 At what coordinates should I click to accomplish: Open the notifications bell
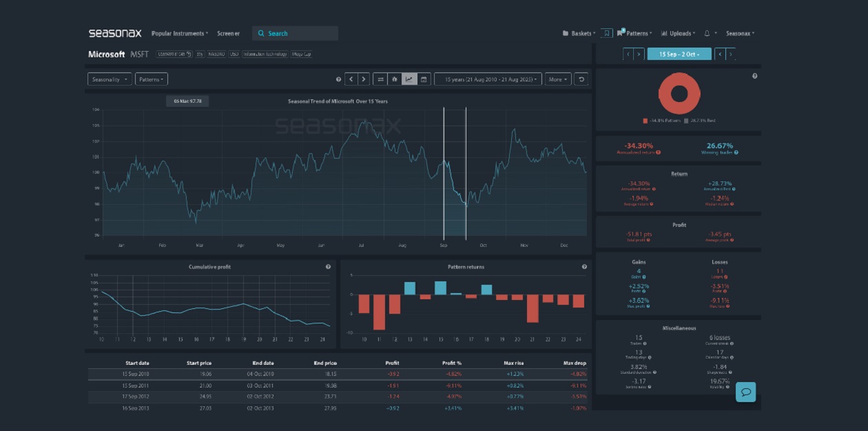[707, 33]
